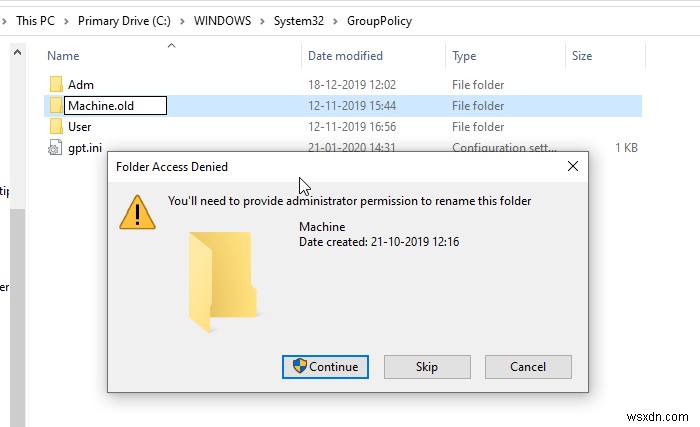Close the Folder Access Denied dialog
700x427 pixels.
pos(571,167)
